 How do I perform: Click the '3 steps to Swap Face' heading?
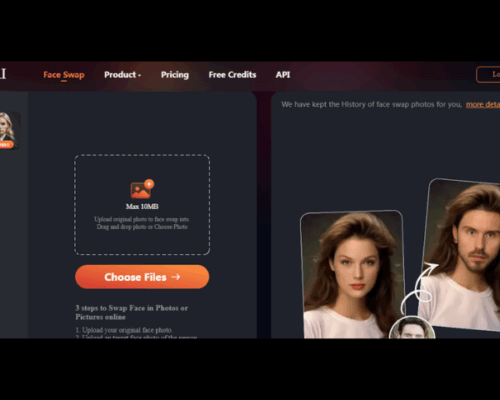[132, 312]
